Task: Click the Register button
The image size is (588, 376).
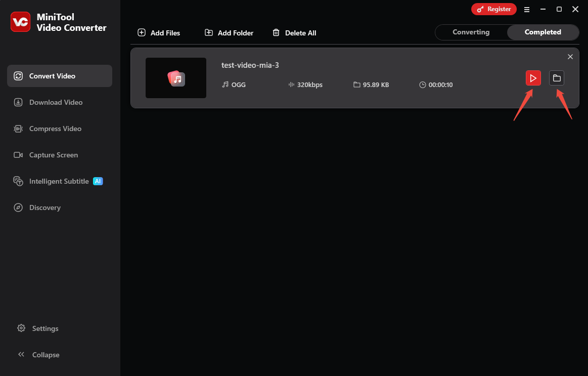Action: coord(493,9)
